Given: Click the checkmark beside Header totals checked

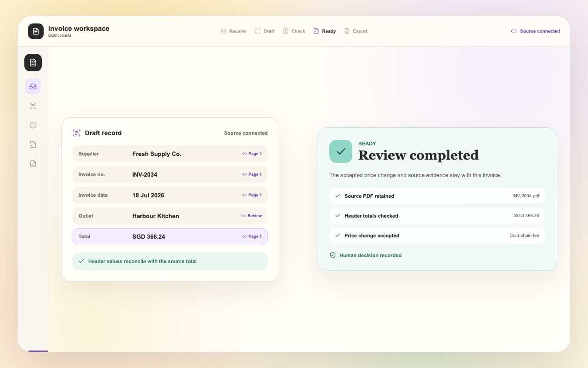Looking at the screenshot, I should coord(338,216).
